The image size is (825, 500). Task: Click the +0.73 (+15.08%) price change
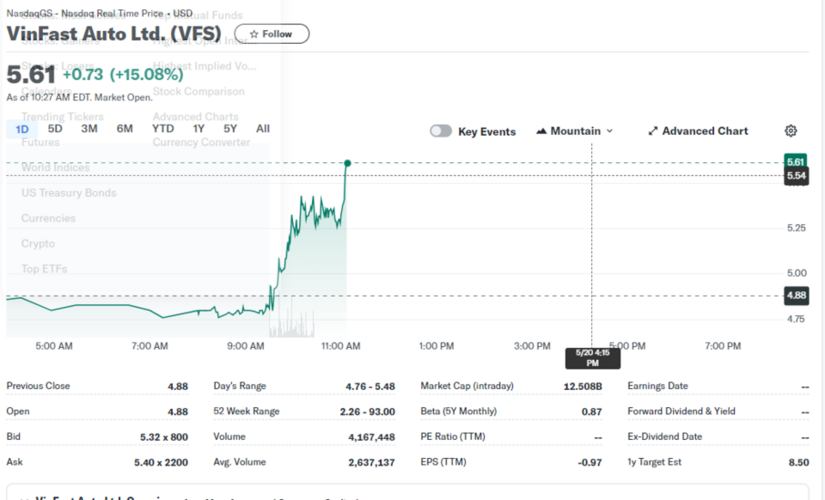tap(123, 74)
